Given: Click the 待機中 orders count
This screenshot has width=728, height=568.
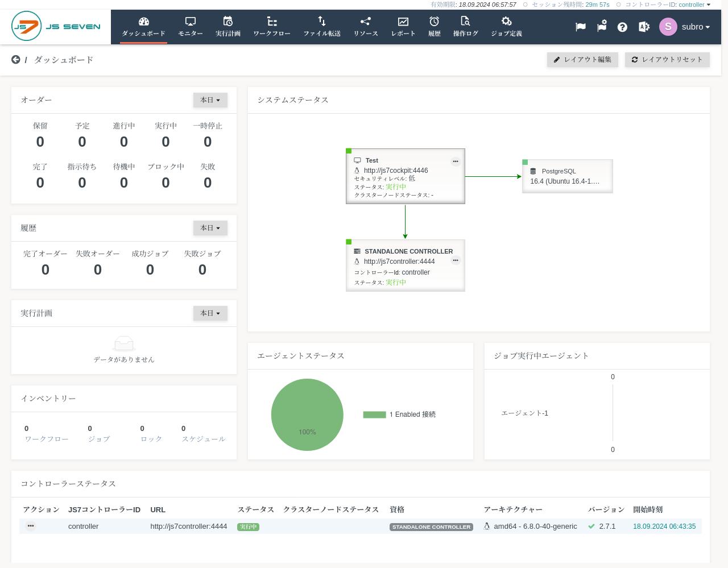Looking at the screenshot, I should pos(124,183).
